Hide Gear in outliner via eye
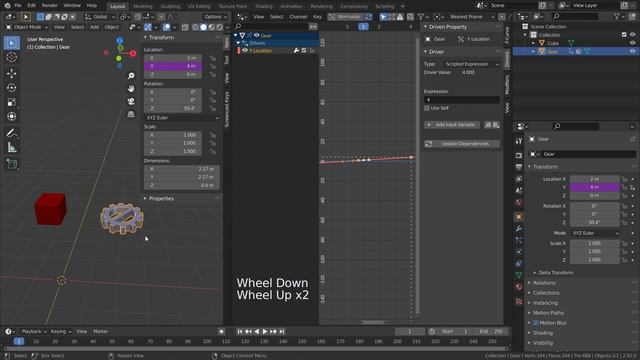The image size is (640, 360). tap(633, 51)
